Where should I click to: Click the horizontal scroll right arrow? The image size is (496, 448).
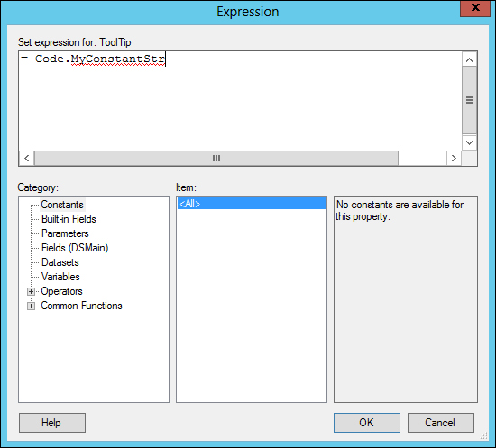coord(454,158)
